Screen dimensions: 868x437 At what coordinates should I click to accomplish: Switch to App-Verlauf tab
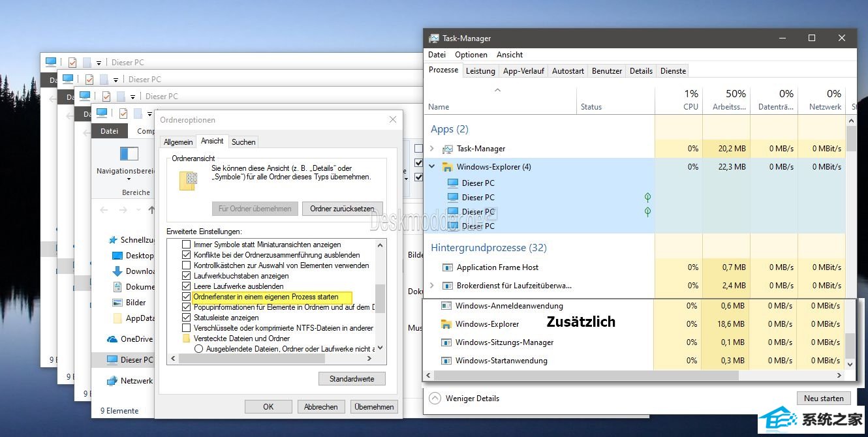click(523, 71)
